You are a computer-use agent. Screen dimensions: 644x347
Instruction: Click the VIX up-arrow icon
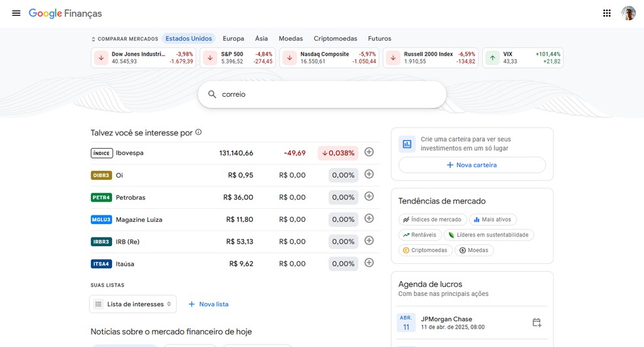coord(492,58)
